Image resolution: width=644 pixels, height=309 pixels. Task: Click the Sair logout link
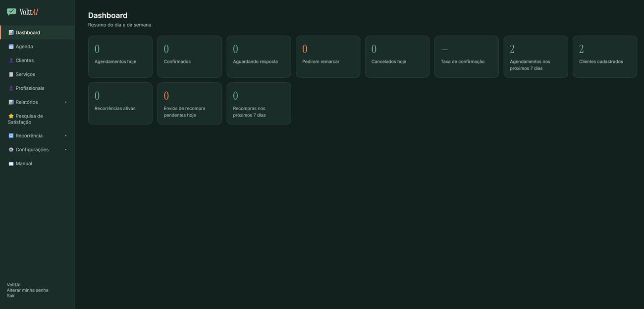[x=11, y=296]
